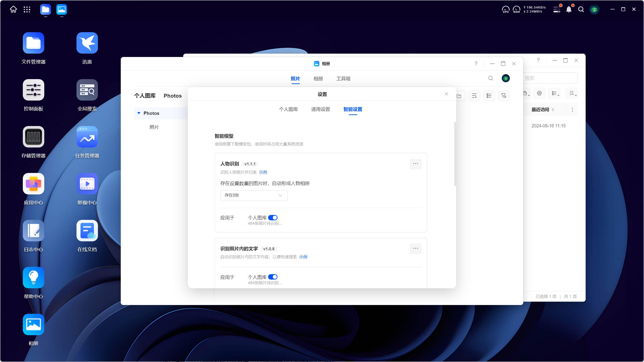The image size is (644, 362).
Task: Open the Global Search (全局搜索) desktop icon
Action: click(x=87, y=90)
